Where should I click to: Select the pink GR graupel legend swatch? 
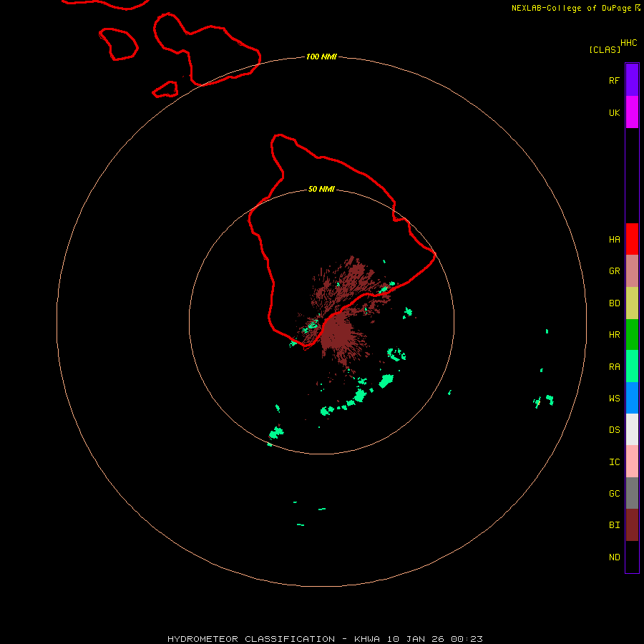click(632, 271)
